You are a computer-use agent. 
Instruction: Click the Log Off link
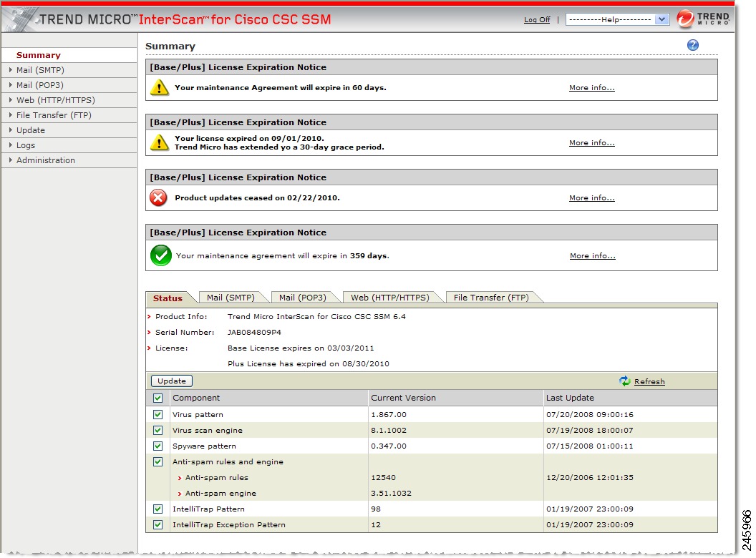click(x=537, y=20)
